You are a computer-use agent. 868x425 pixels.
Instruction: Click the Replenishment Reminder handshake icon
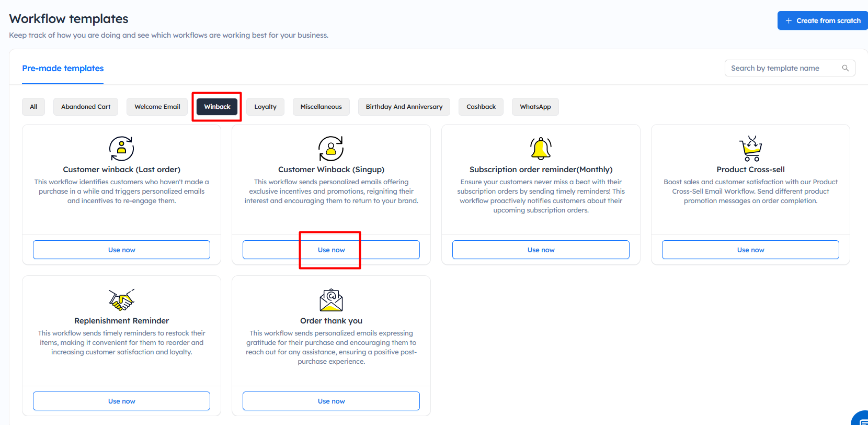click(x=121, y=300)
